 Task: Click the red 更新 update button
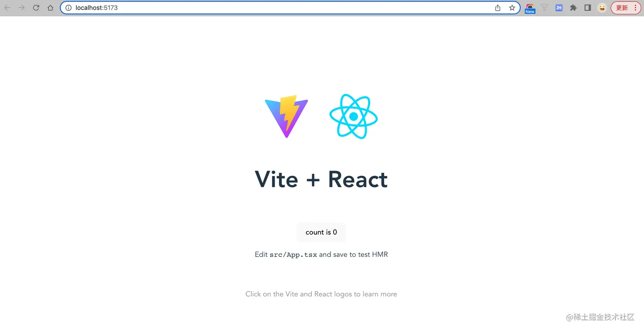(x=626, y=8)
